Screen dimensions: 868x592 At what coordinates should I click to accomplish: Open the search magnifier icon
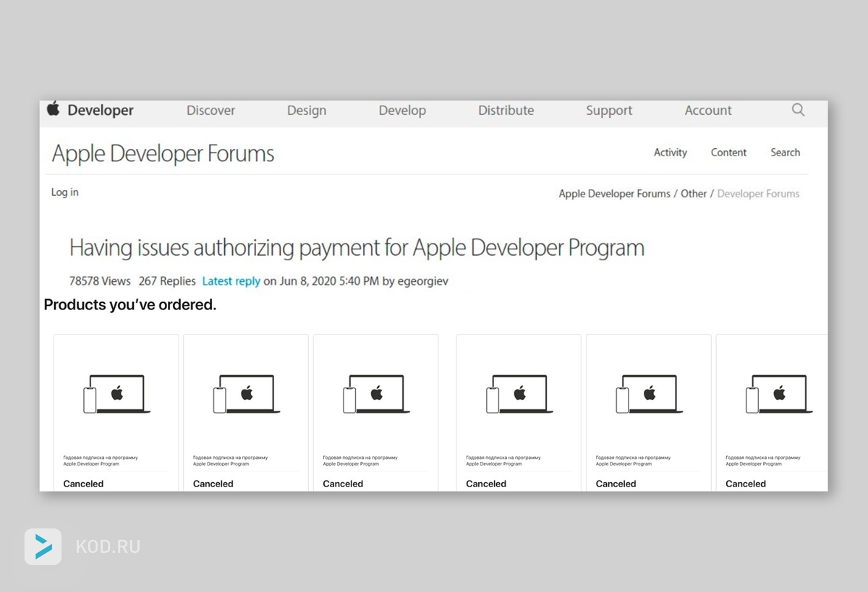pos(798,110)
